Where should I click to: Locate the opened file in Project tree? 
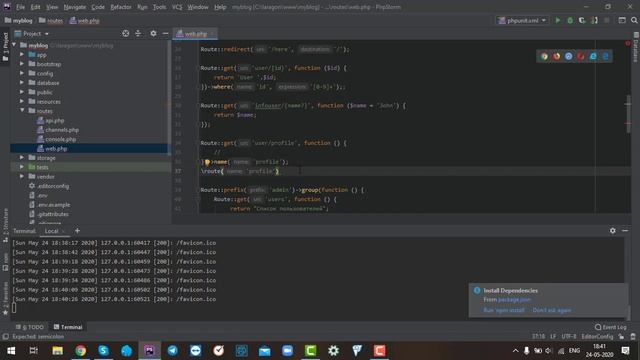pyautogui.click(x=126, y=33)
